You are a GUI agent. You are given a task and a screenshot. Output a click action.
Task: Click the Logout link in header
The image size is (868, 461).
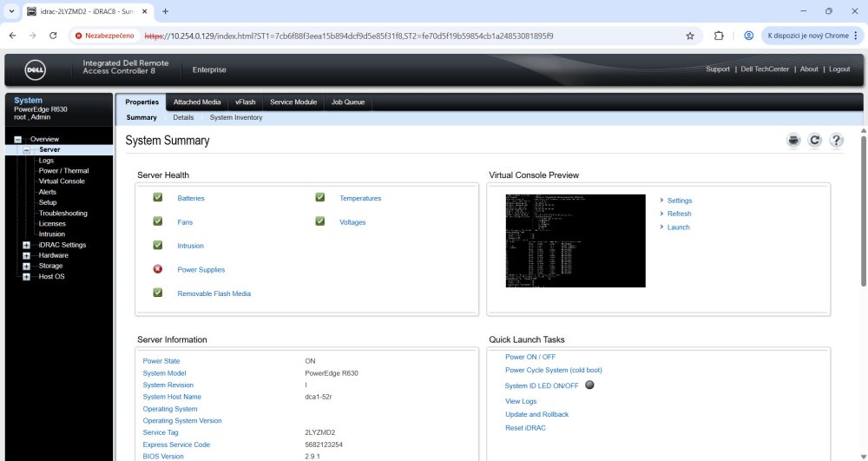pyautogui.click(x=839, y=69)
